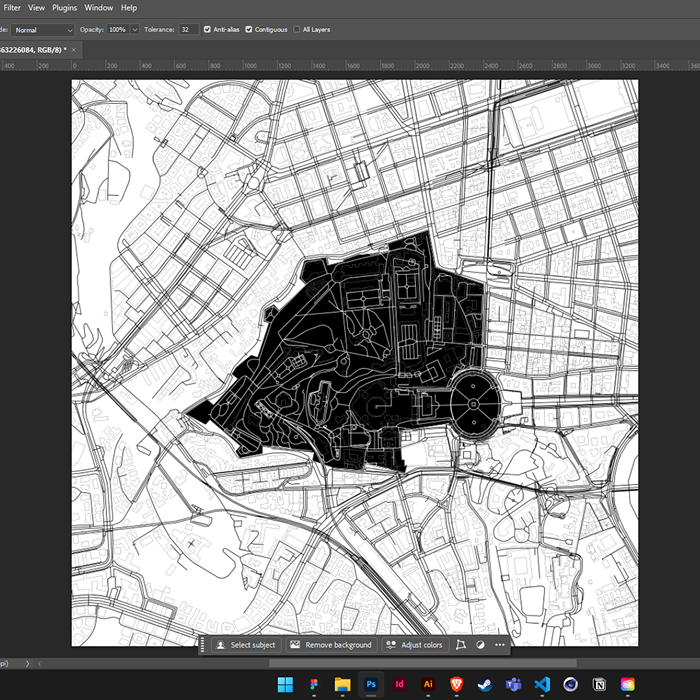
Task: Enable the All Layers checkbox
Action: (297, 30)
